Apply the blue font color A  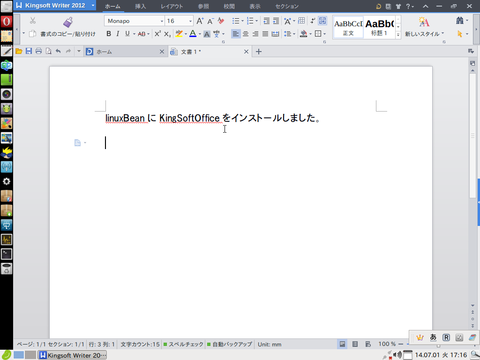193,34
